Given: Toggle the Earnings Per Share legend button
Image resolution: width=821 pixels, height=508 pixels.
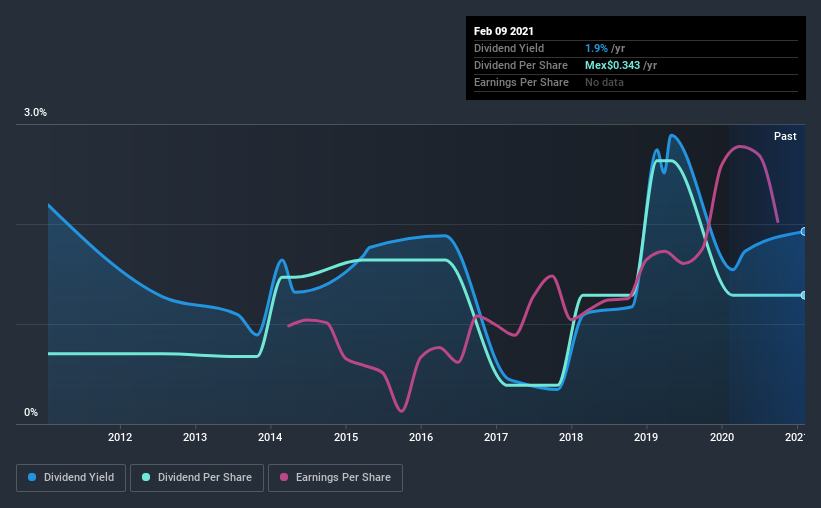Looking at the screenshot, I should [x=335, y=478].
